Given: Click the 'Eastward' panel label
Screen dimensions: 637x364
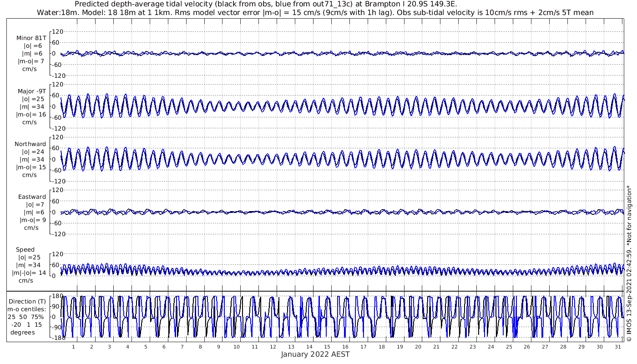Looking at the screenshot, I should [32, 197].
